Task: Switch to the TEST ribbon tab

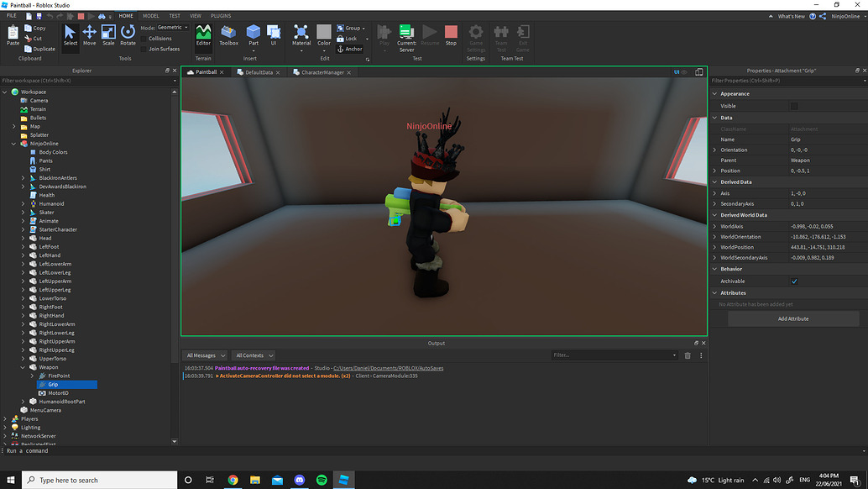Action: pos(175,16)
